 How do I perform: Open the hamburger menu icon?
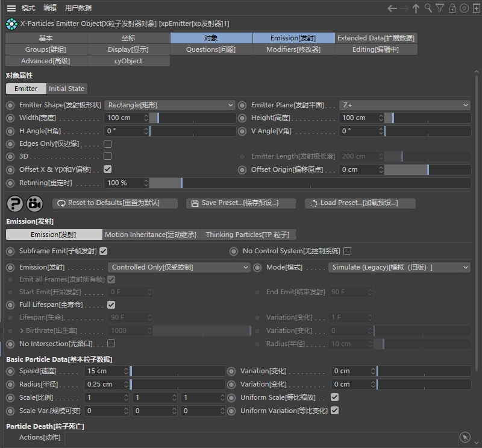pyautogui.click(x=11, y=8)
